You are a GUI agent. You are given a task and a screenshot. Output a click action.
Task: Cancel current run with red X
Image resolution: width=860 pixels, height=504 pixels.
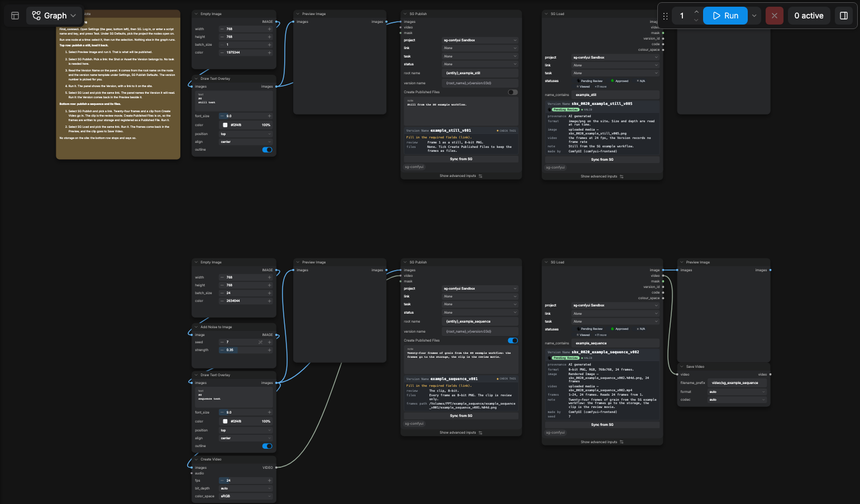tap(774, 16)
